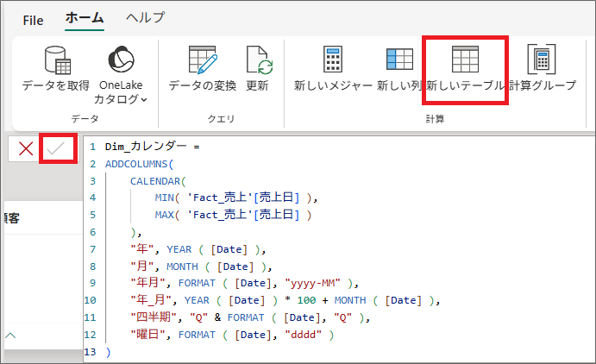Click the 更新 refresh icon
Viewport: 596px width, 364px height.
(258, 60)
